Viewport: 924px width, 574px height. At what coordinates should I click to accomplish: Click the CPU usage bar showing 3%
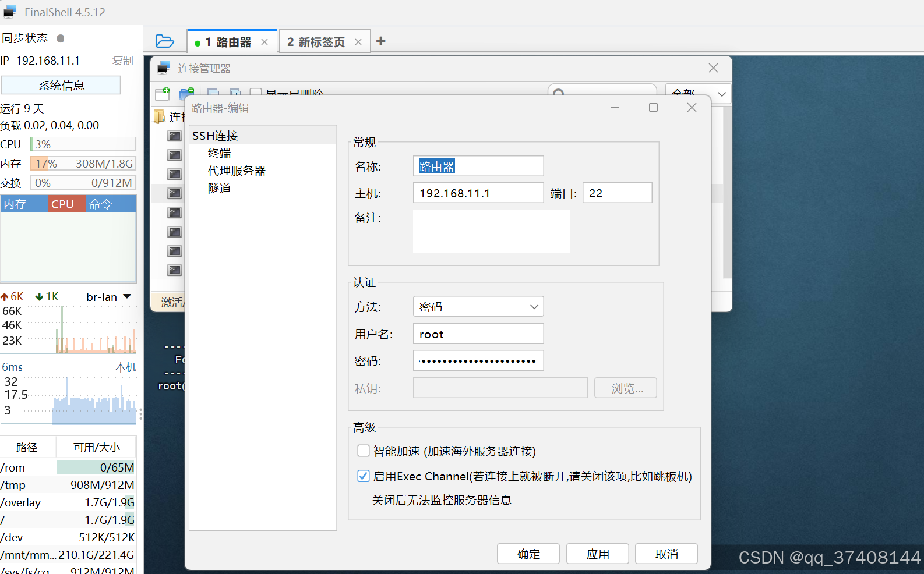point(83,144)
